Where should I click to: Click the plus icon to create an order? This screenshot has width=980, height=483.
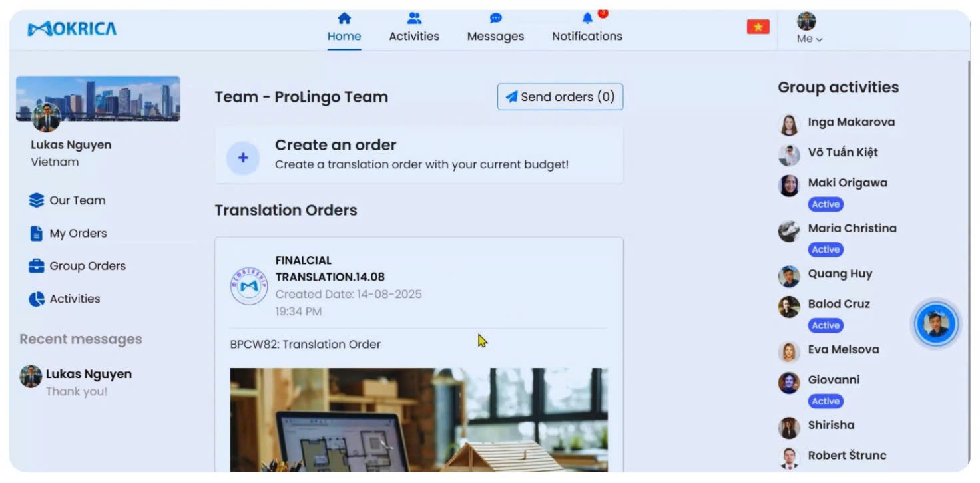pyautogui.click(x=243, y=158)
